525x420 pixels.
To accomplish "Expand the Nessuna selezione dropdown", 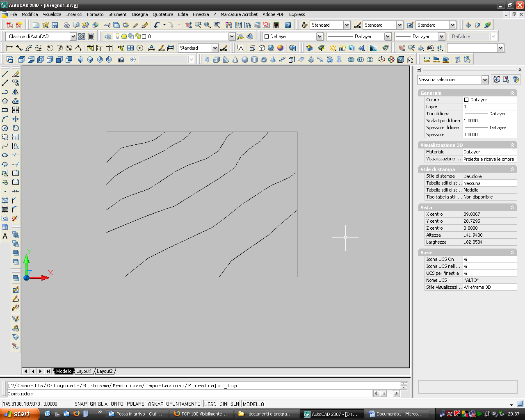I will pos(485,80).
